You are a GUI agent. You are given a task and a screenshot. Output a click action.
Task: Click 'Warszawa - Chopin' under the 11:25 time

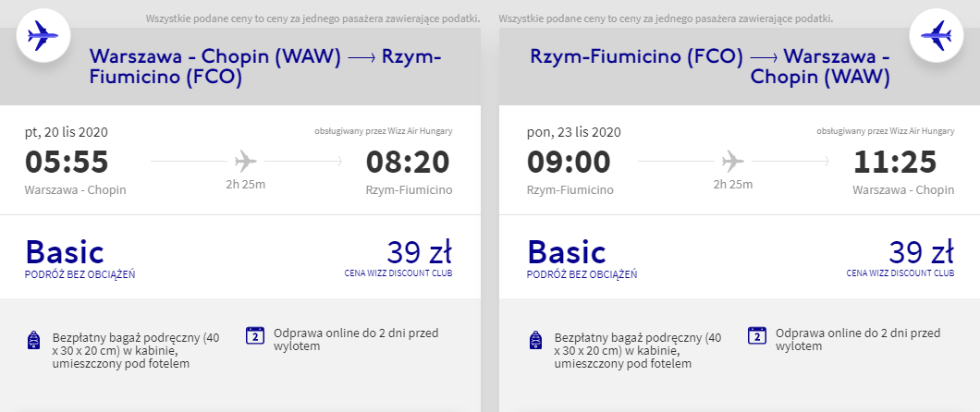[x=904, y=189]
